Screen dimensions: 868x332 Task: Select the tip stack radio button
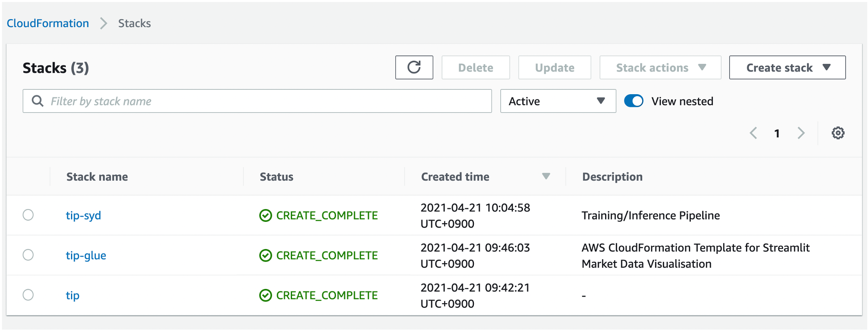[x=28, y=295]
